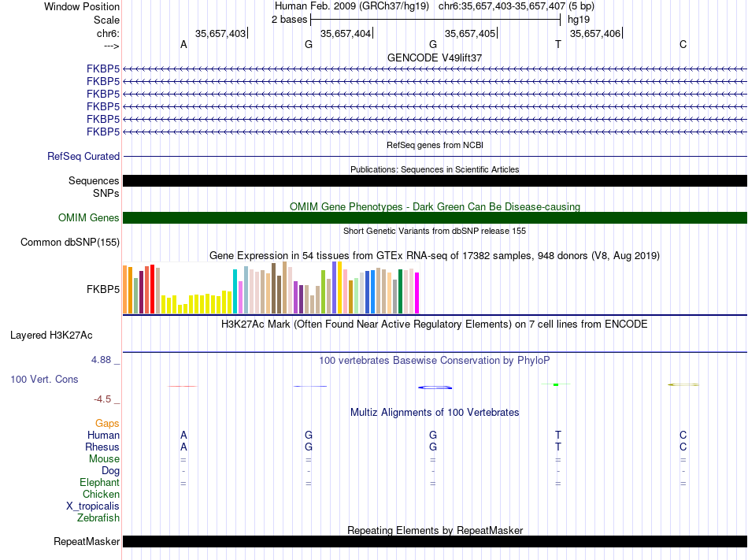
Task: Click the Common dbSNP(155) label
Action: pyautogui.click(x=69, y=243)
